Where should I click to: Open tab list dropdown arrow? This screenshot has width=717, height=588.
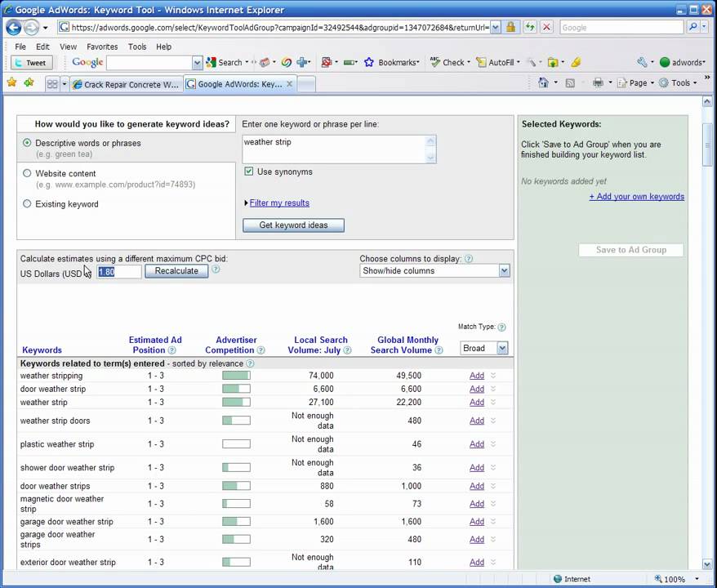(x=65, y=84)
